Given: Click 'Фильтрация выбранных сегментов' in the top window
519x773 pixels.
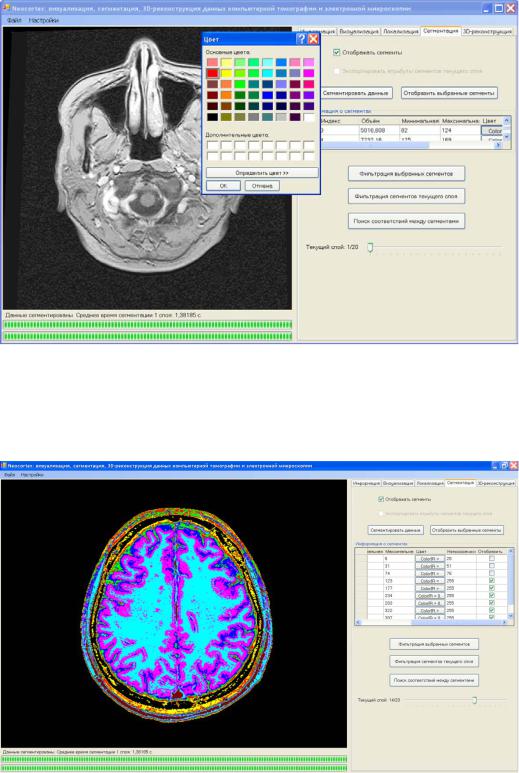Looking at the screenshot, I should pos(406,174).
